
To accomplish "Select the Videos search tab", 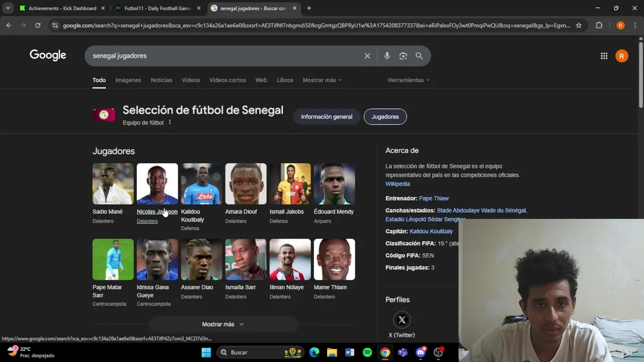I will pyautogui.click(x=191, y=80).
